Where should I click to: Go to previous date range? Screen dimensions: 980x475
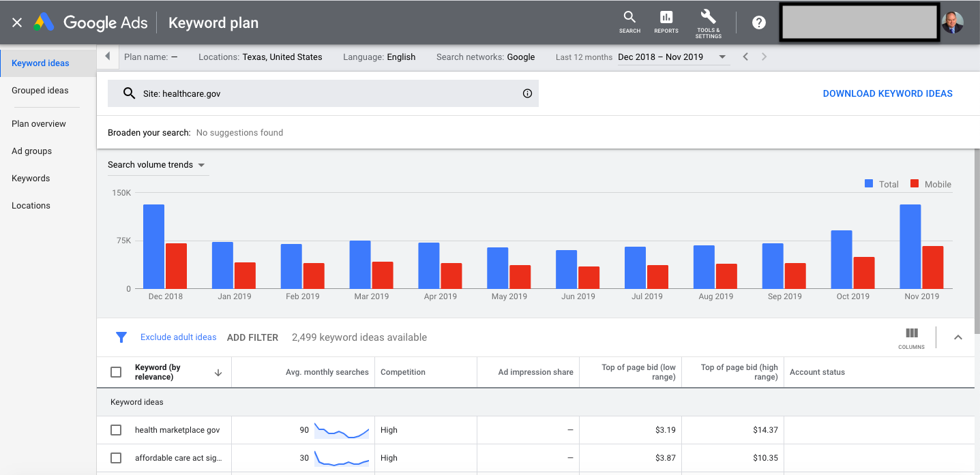pos(745,57)
